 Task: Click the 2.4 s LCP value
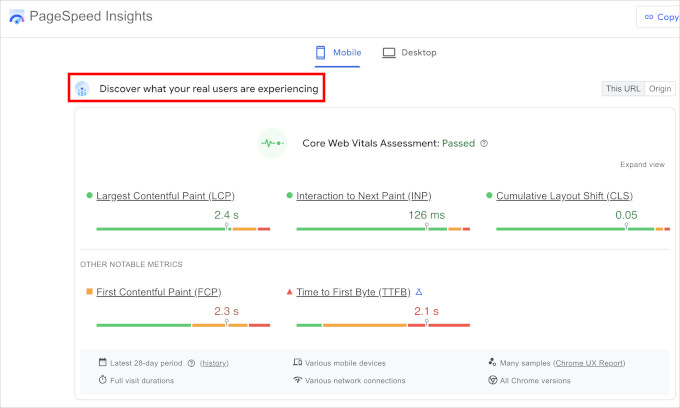(226, 215)
